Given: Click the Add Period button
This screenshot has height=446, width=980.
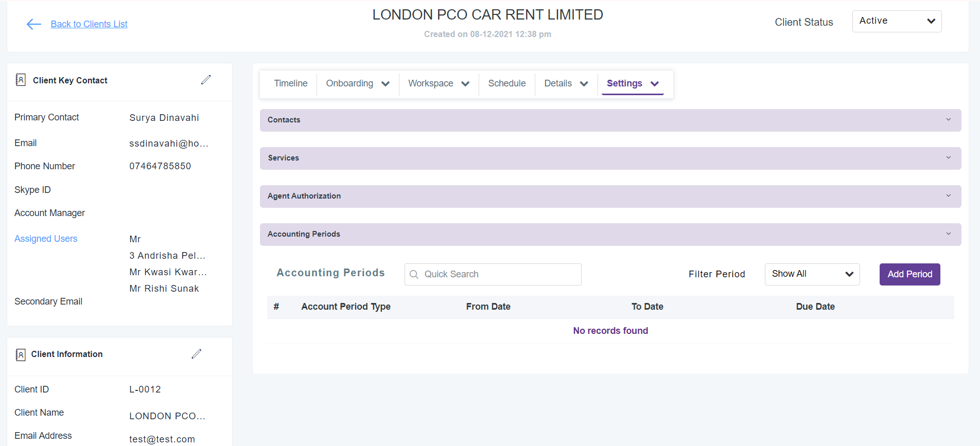Looking at the screenshot, I should (909, 274).
